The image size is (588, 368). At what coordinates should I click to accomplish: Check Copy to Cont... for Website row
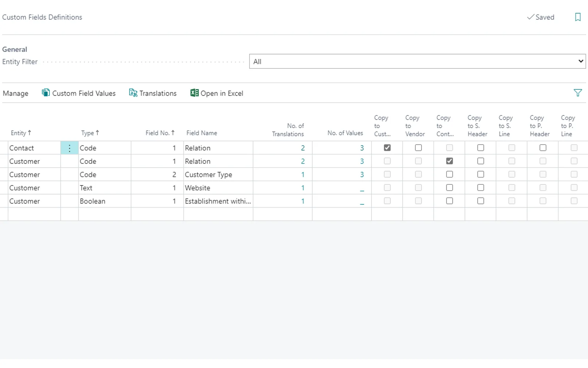tap(449, 187)
